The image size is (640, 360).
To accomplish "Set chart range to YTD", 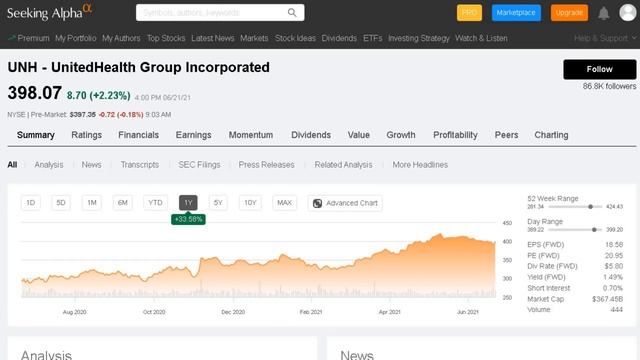I will coord(155,203).
